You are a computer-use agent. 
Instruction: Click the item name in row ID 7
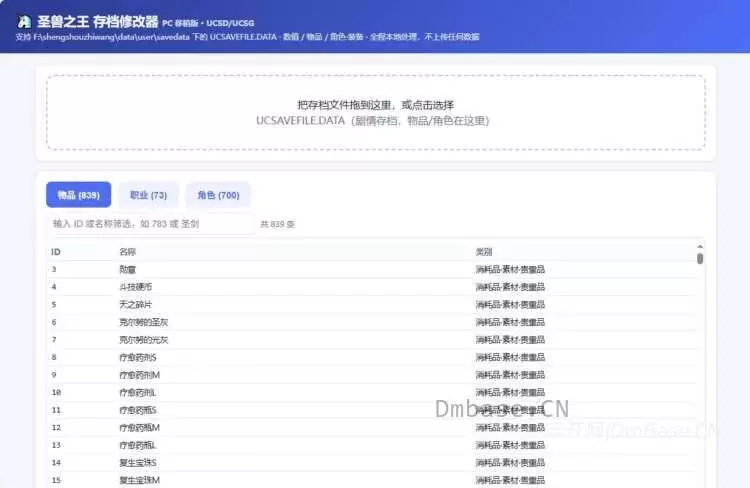coord(143,340)
